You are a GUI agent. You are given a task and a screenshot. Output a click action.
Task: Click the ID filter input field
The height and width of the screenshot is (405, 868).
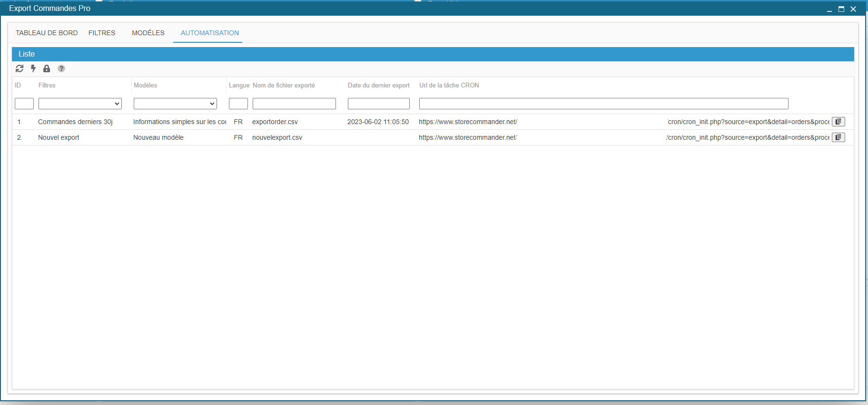coord(24,104)
